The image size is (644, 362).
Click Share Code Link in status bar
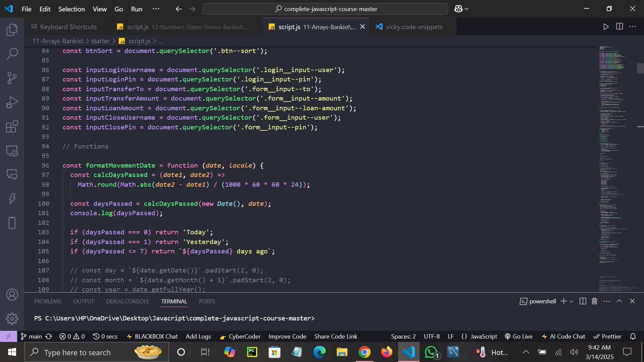click(x=335, y=336)
